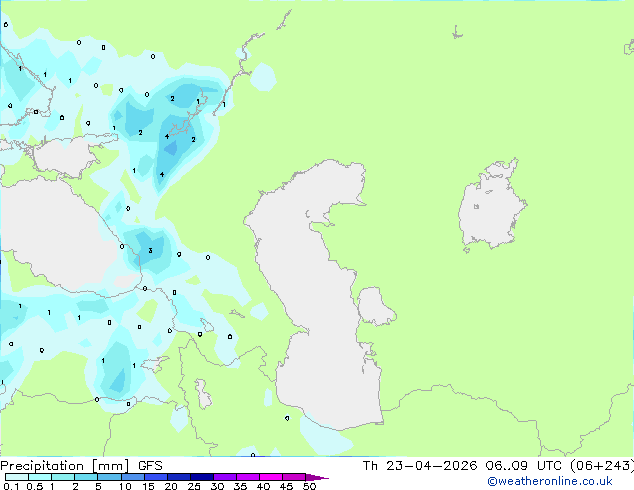The height and width of the screenshot is (490, 634).
Task: Click the '10' legend scale label
Action: [x=125, y=486]
